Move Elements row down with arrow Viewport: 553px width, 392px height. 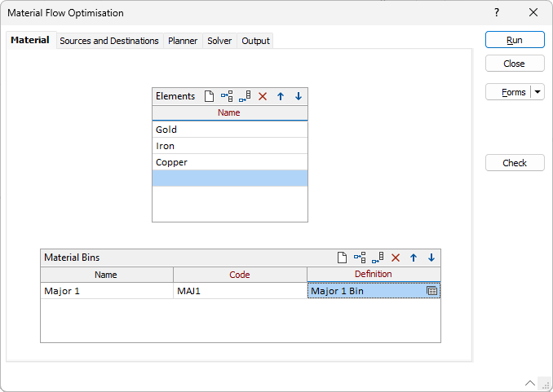(x=299, y=96)
